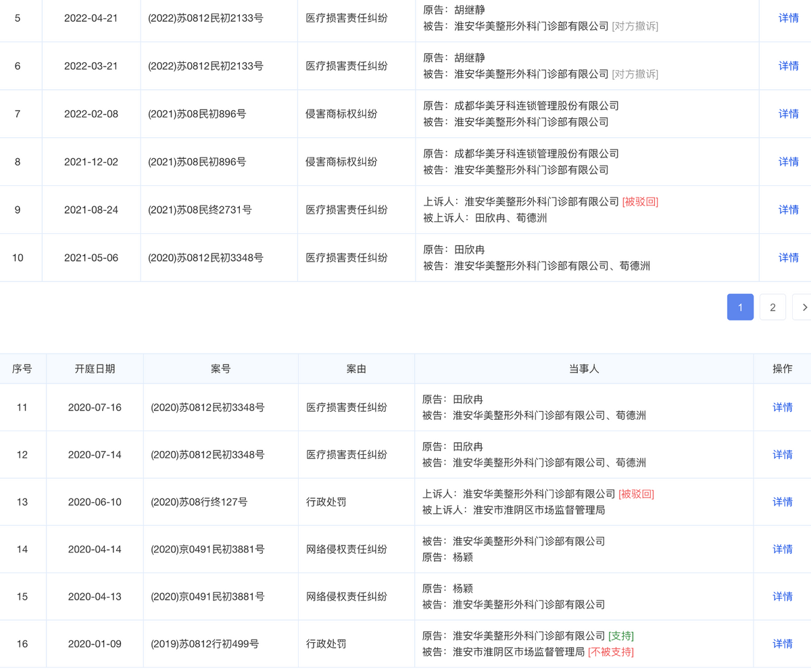The height and width of the screenshot is (672, 811).
Task: Select date 2022-03-21
Action: pos(91,66)
